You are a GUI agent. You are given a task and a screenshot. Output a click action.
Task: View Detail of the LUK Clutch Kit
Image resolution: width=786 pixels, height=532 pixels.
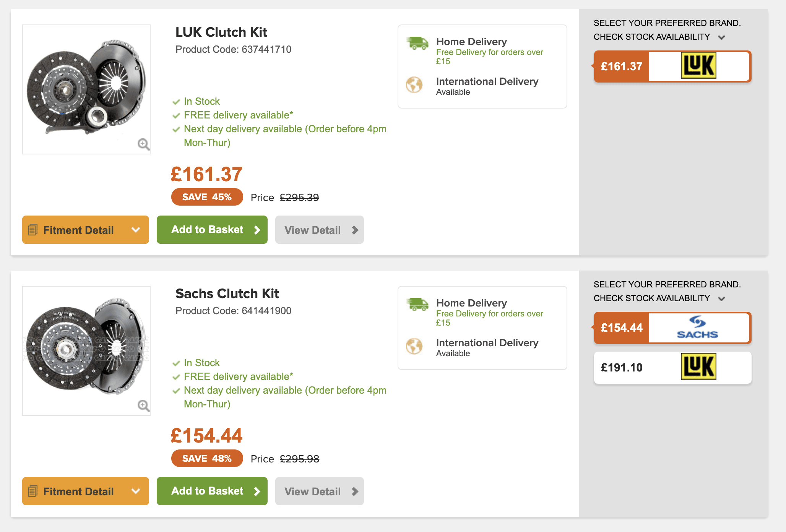pos(320,230)
